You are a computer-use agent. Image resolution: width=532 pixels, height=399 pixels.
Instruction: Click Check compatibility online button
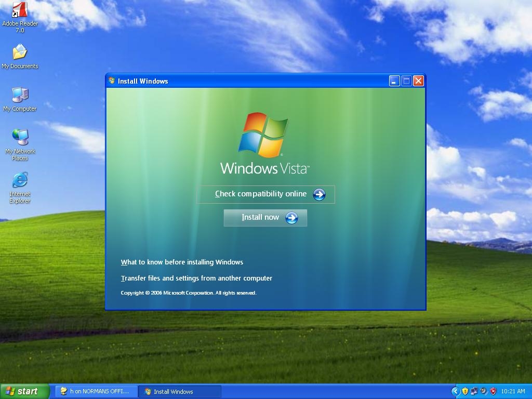click(x=265, y=194)
